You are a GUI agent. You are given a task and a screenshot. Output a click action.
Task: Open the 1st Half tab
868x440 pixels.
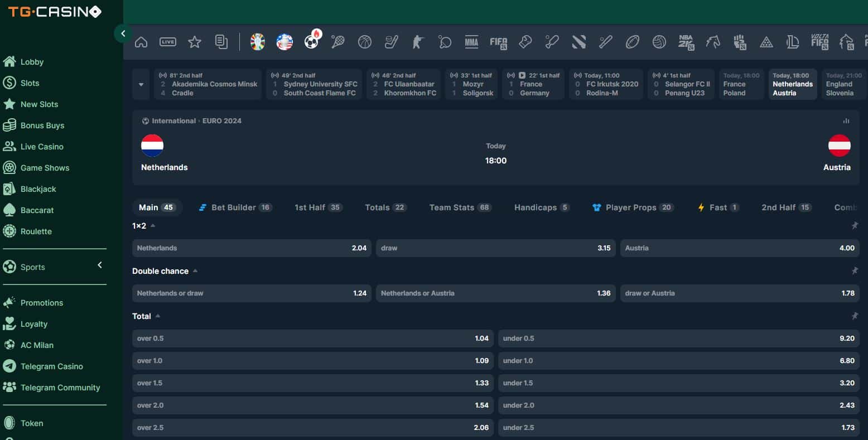(318, 207)
